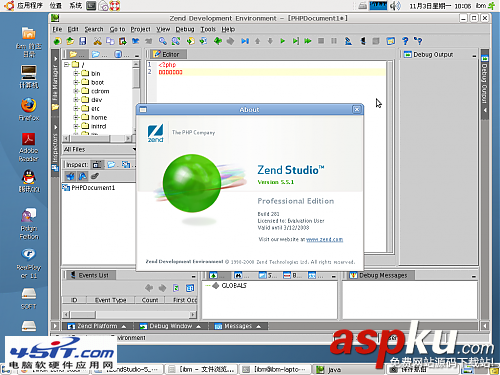This screenshot has width=500, height=375.
Task: Open the File menu
Action: pos(57,29)
